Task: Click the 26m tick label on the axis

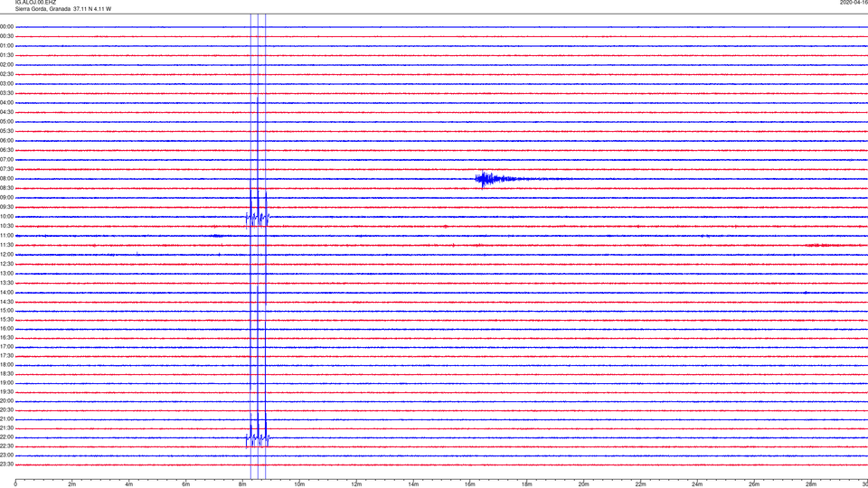Action: click(x=754, y=484)
